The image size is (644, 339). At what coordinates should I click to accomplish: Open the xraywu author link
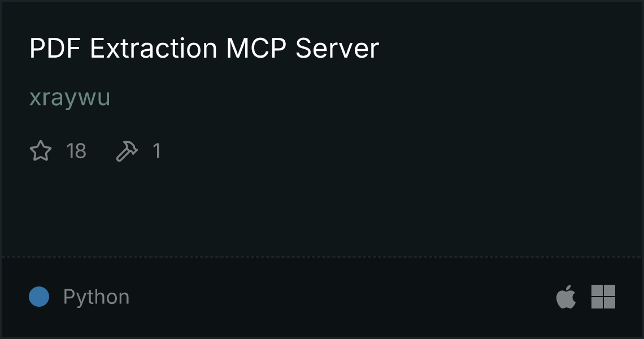[x=70, y=97]
